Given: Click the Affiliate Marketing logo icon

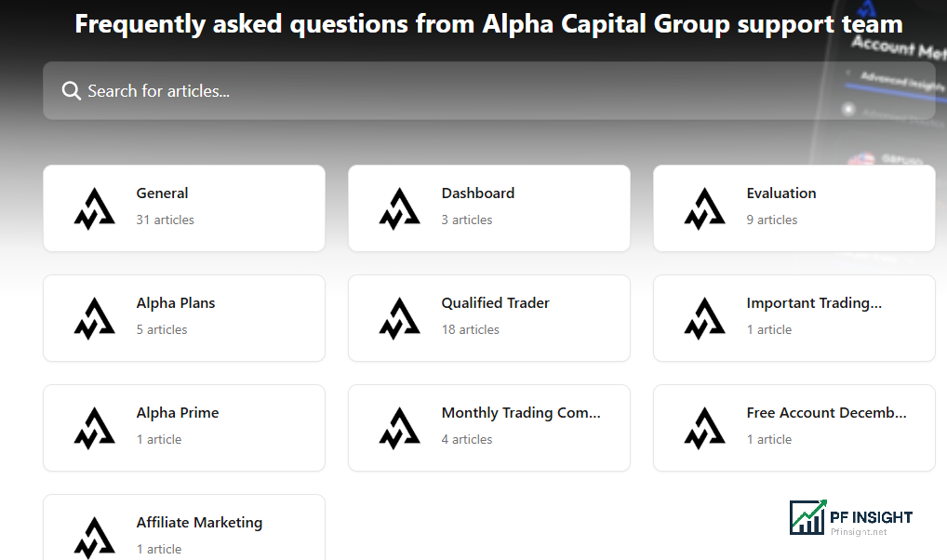Looking at the screenshot, I should tap(94, 538).
